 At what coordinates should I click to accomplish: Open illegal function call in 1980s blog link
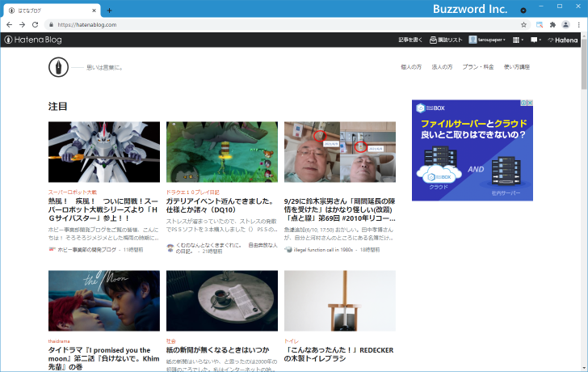tap(323, 250)
